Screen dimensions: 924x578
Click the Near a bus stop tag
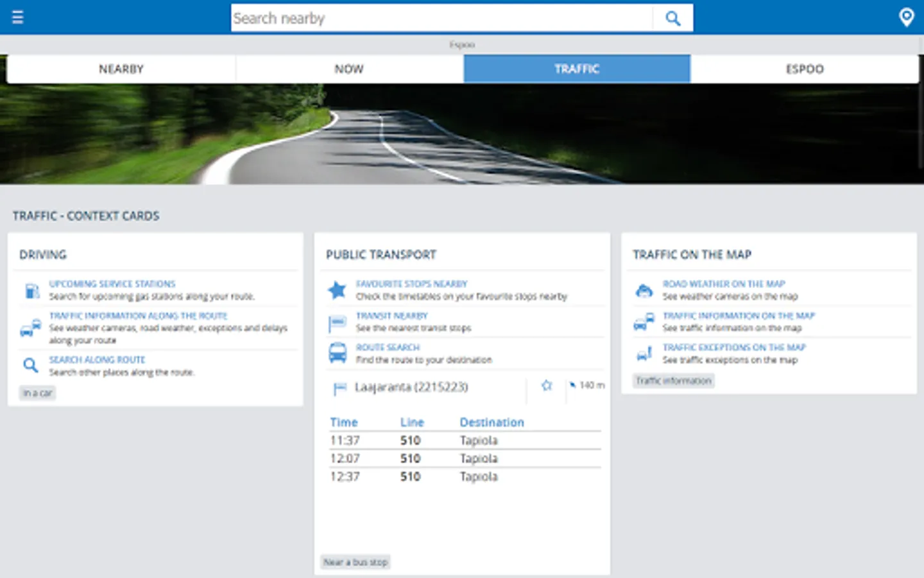356,562
